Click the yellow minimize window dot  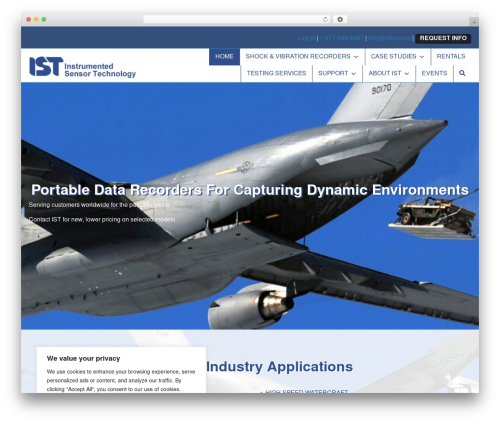tap(36, 19)
